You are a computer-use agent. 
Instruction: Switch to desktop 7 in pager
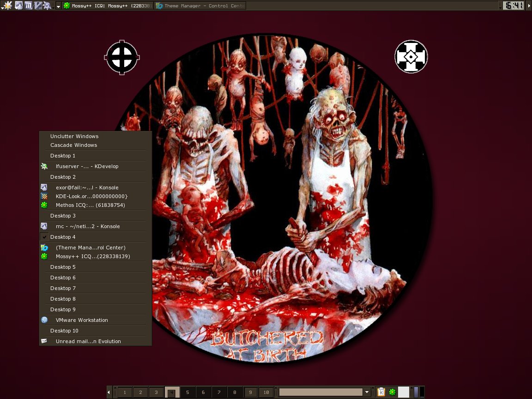click(x=219, y=392)
